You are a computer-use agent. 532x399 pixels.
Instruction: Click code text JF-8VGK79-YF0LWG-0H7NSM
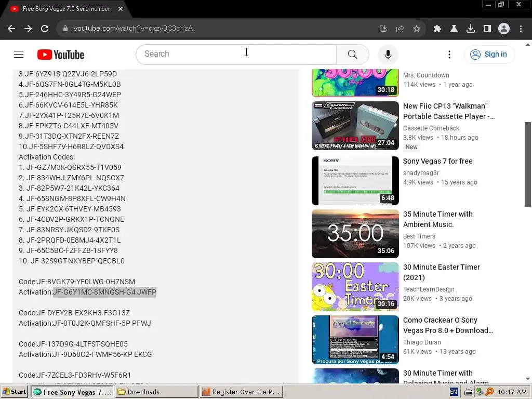coord(86,282)
